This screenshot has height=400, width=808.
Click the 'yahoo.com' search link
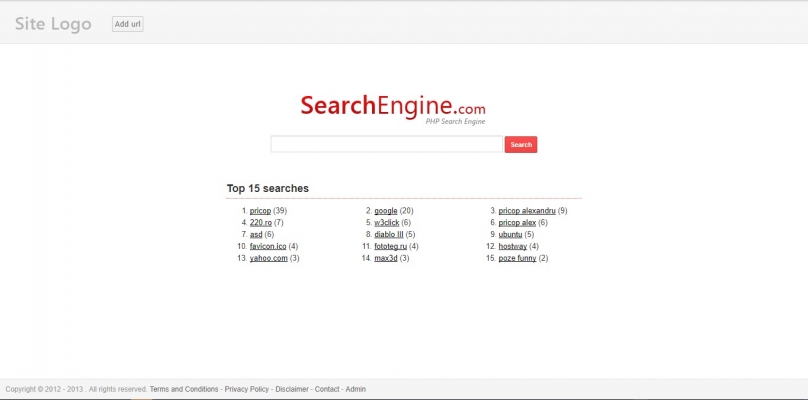tap(268, 258)
